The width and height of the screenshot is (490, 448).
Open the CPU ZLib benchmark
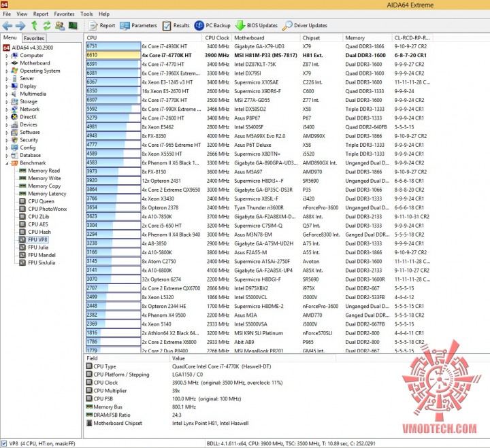[34, 217]
